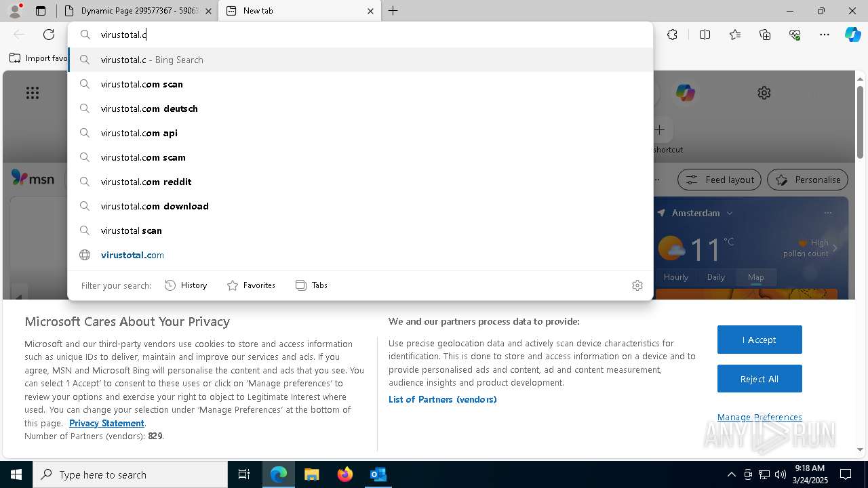Open the new tab page settings gear
The height and width of the screenshot is (488, 868).
tap(764, 93)
